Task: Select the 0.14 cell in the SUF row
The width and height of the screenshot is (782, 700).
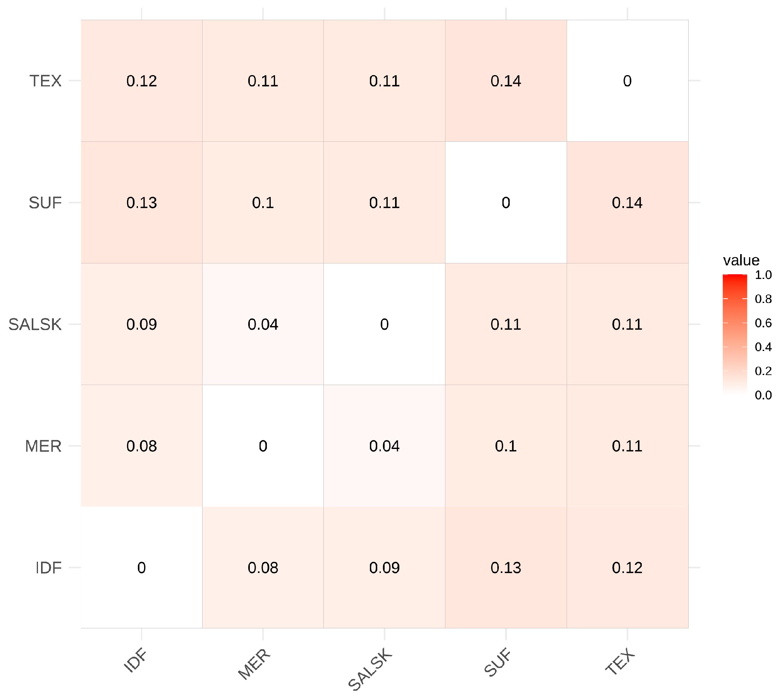Action: [x=627, y=203]
